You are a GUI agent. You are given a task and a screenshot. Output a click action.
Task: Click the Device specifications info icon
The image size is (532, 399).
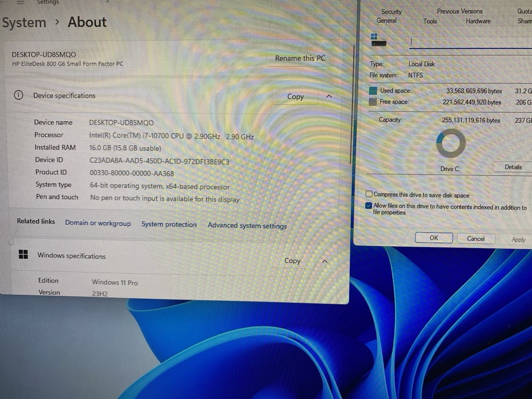coord(19,95)
